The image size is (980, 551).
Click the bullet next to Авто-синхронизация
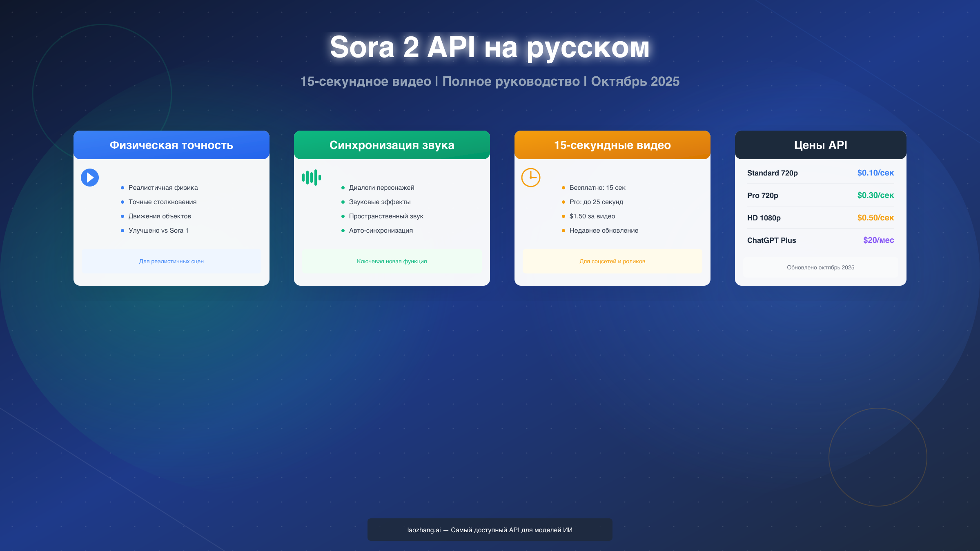(343, 230)
